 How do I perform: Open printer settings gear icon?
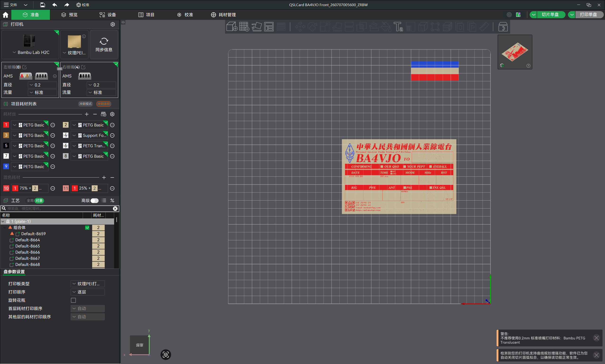(112, 24)
